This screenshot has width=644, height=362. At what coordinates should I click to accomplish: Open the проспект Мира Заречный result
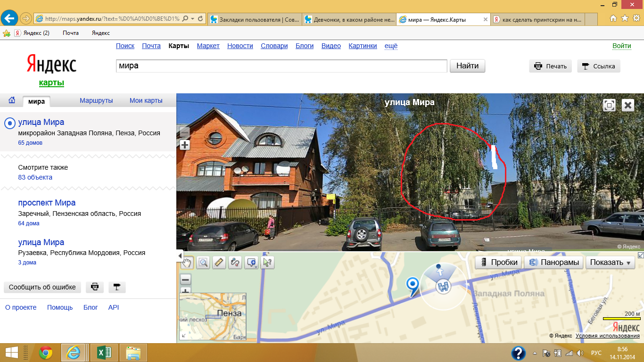point(47,203)
